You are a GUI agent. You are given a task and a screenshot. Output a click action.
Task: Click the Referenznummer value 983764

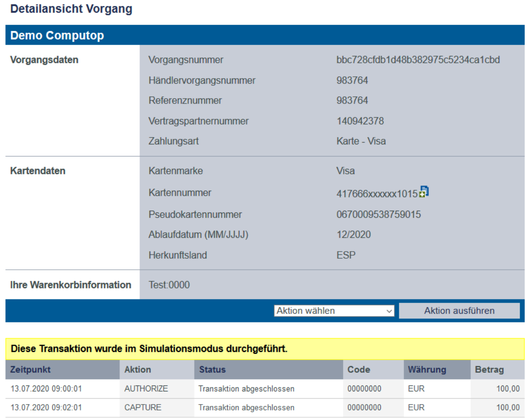coord(352,100)
